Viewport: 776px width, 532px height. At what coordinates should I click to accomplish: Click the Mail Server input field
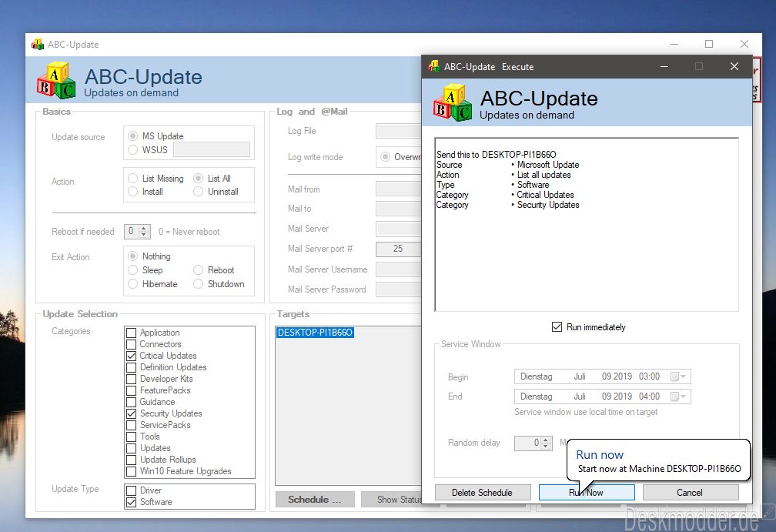coord(399,229)
